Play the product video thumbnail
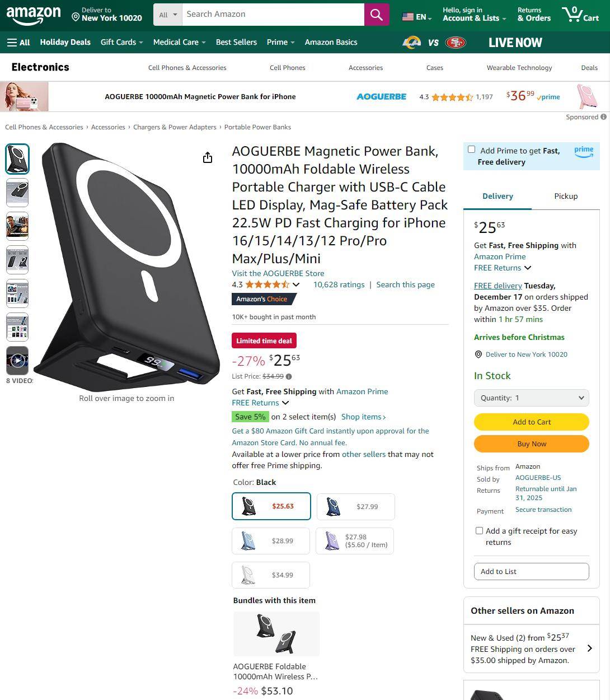 17,361
